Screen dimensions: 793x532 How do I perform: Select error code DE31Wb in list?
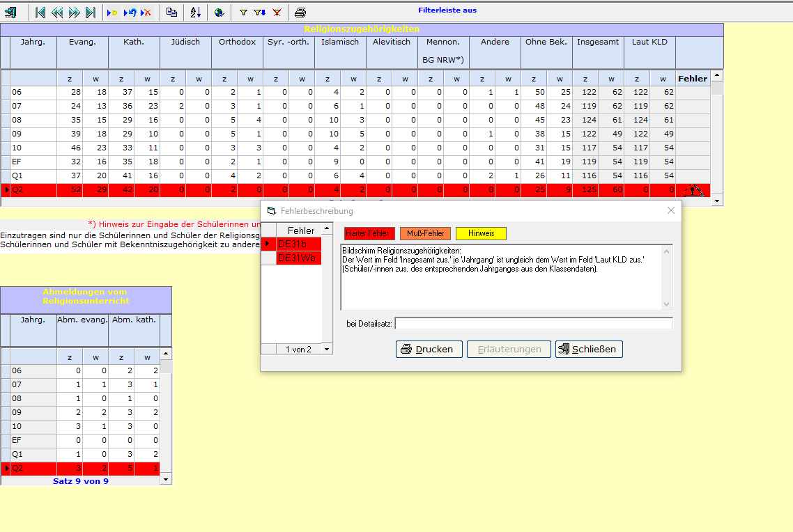pyautogui.click(x=299, y=258)
